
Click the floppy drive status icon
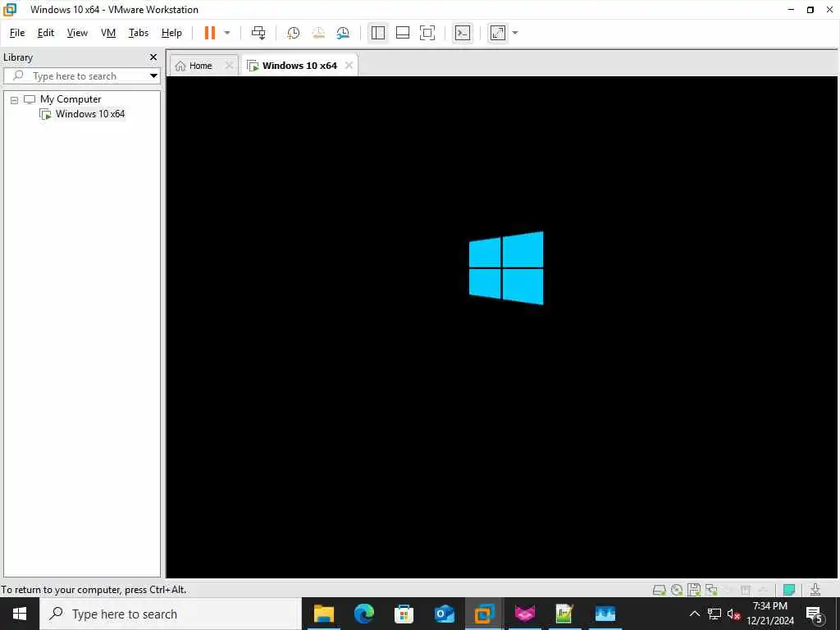pos(694,590)
